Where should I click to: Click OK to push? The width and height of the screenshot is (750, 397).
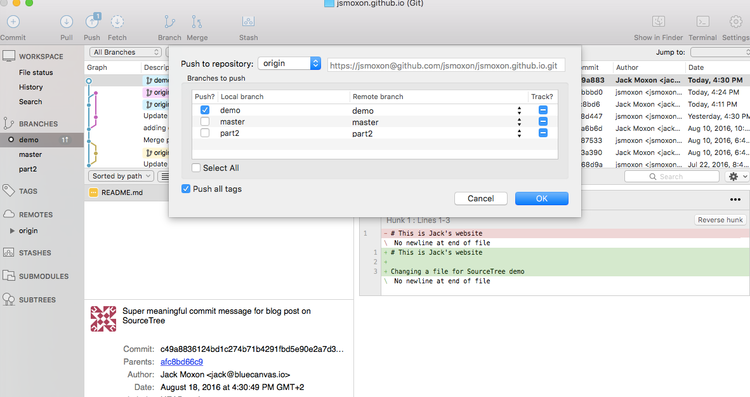tap(541, 198)
